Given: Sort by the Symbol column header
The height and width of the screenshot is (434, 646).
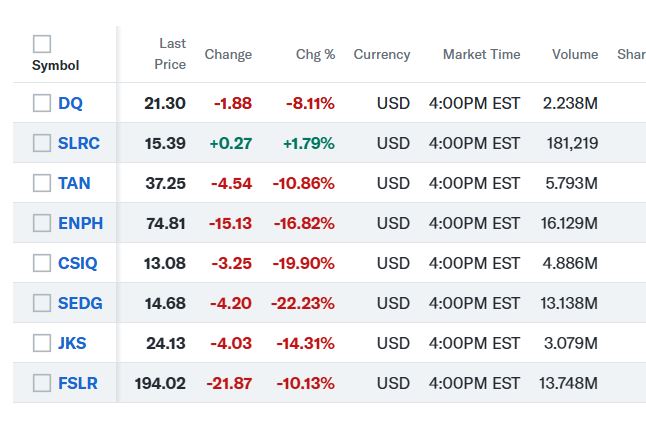Looking at the screenshot, I should coord(56,66).
